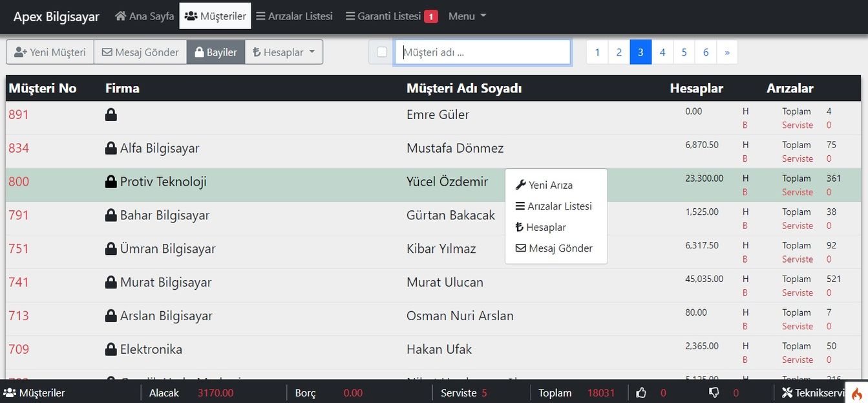Click the flame icon at bottom right corner
The image size is (868, 403).
pyautogui.click(x=857, y=393)
